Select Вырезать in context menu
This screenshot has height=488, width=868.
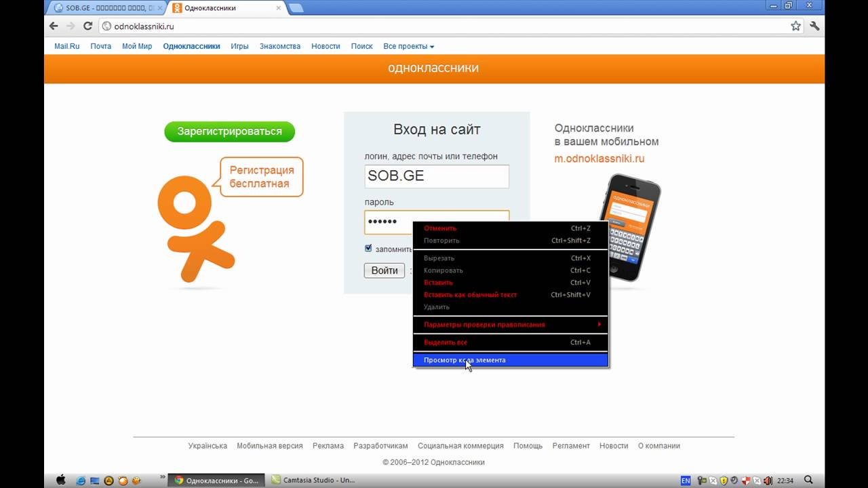coord(511,258)
